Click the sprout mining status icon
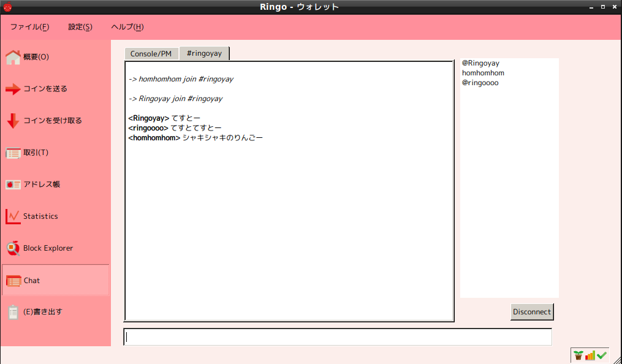622x364 pixels. tap(578, 355)
